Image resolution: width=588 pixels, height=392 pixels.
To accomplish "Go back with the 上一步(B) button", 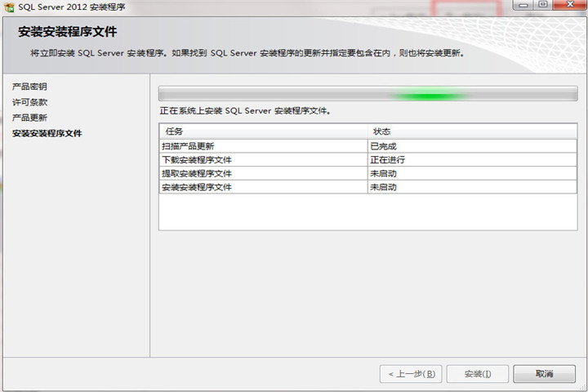I will coord(411,373).
